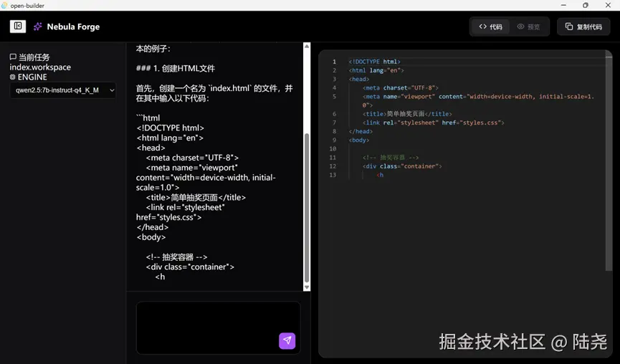Click the chat panel scrollbar thumb
Viewport: 620px width, 364px height.
point(307,208)
